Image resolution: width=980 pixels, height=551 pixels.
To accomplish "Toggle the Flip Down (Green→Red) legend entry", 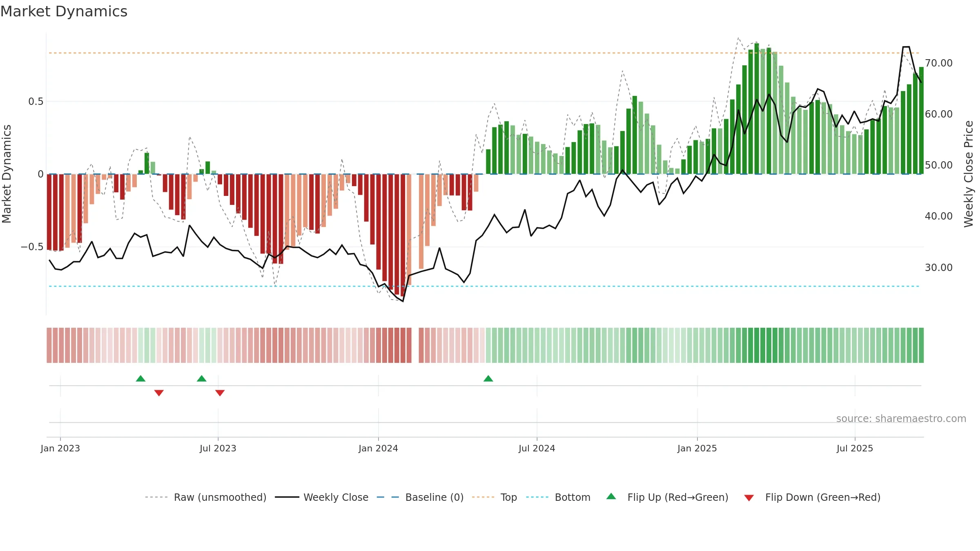I will (812, 497).
